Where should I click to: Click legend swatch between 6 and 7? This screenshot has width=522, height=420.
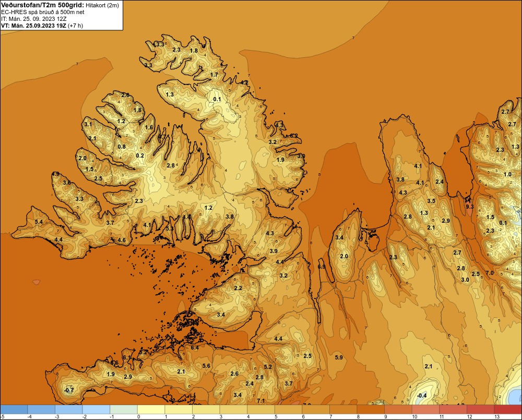316,409
